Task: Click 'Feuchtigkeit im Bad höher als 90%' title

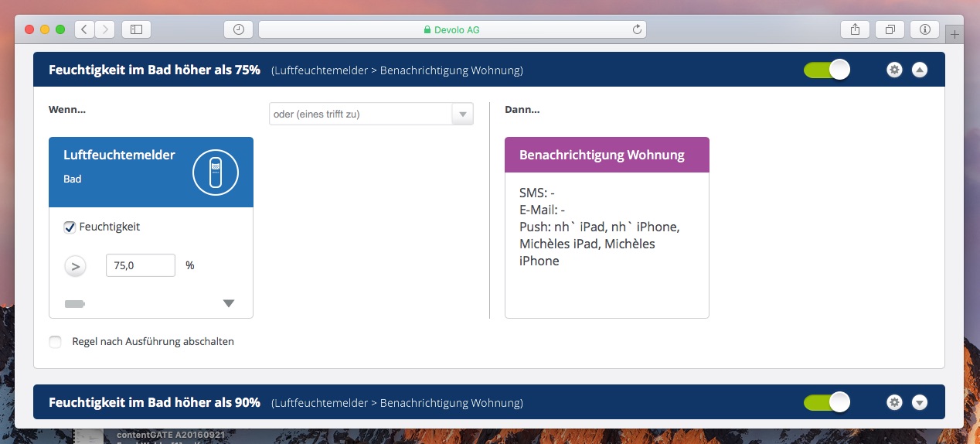Action: click(x=155, y=402)
